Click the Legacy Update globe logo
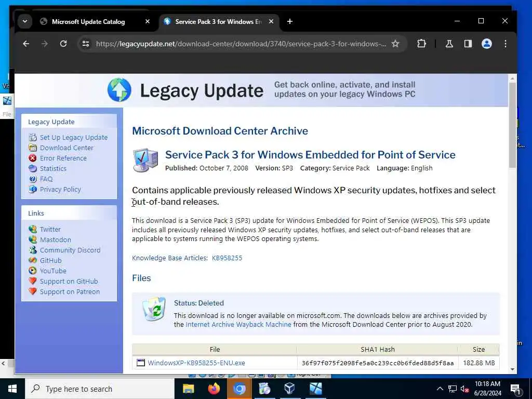This screenshot has height=399, width=532. tap(119, 90)
